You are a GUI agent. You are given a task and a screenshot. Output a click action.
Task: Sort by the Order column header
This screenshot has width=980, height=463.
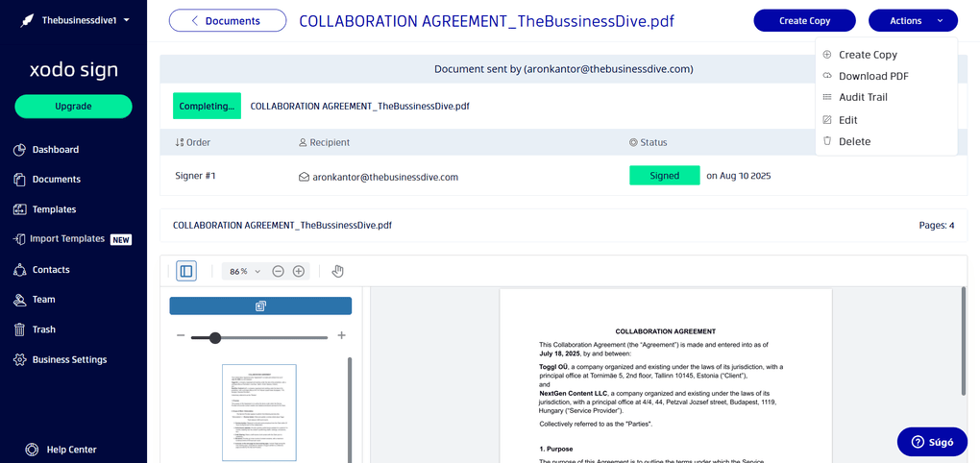coord(192,142)
